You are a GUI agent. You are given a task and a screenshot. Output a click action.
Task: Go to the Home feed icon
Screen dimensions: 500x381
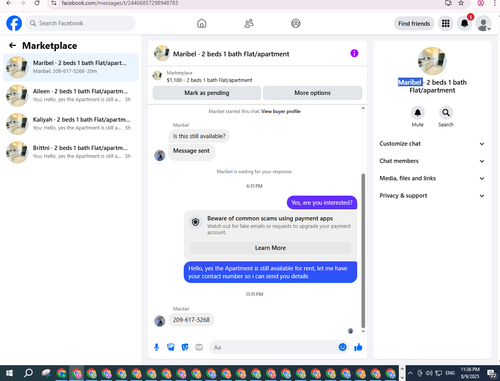point(202,23)
